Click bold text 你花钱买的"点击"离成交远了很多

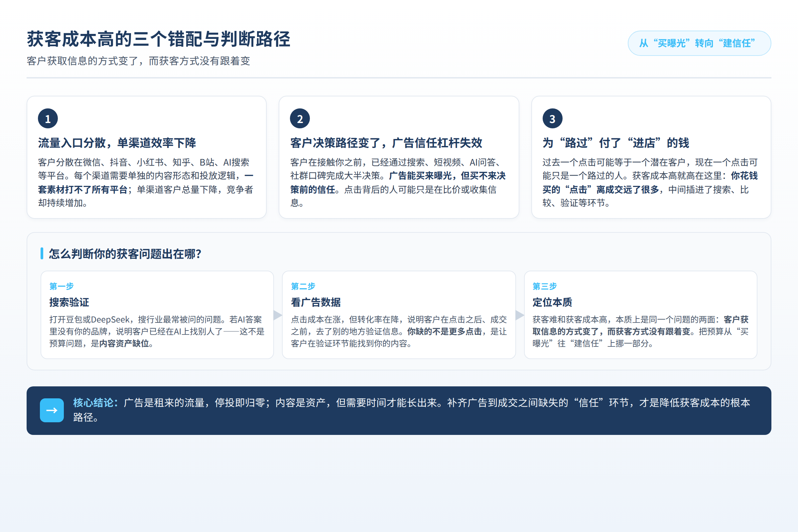pos(650,183)
